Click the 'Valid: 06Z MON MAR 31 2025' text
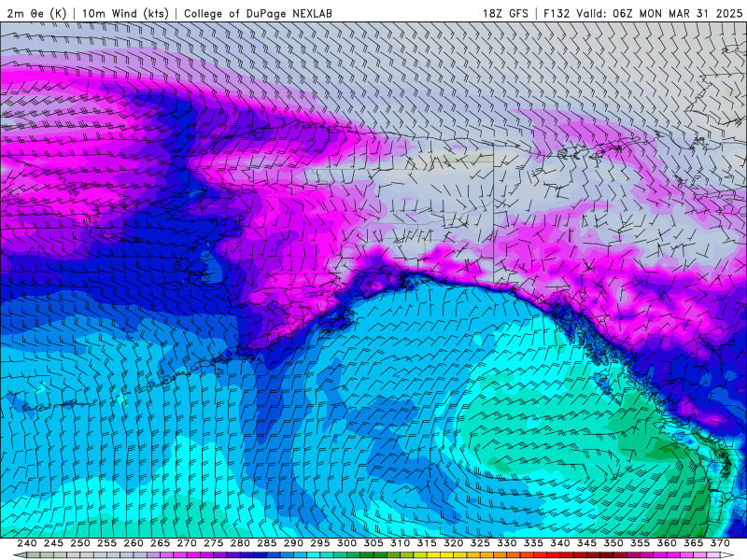 pos(659,13)
